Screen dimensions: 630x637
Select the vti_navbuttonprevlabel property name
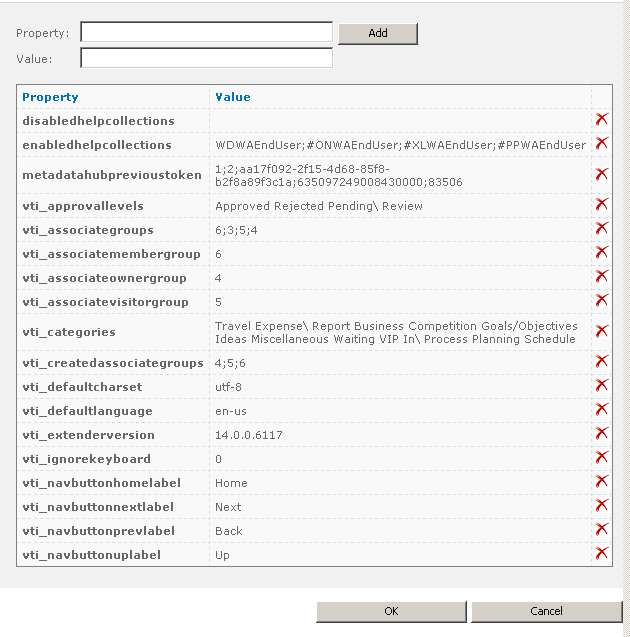click(98, 531)
